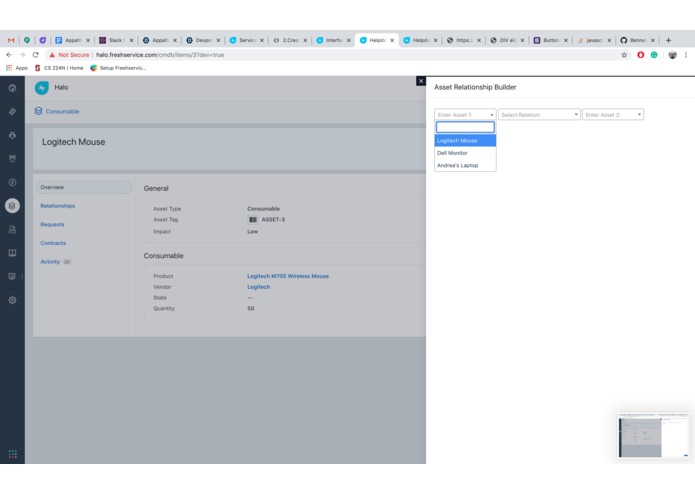Switch to the Slack browser tab
The image size is (695, 494).
coord(115,40)
